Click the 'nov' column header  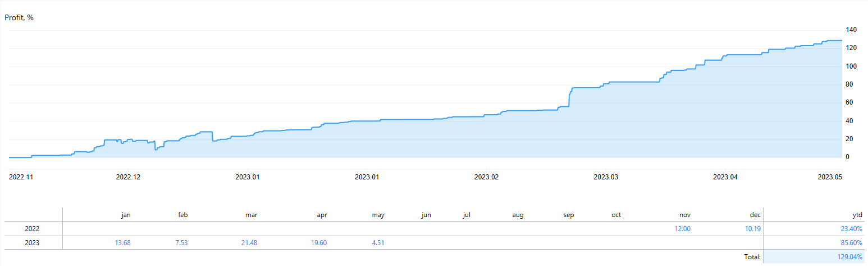684,215
